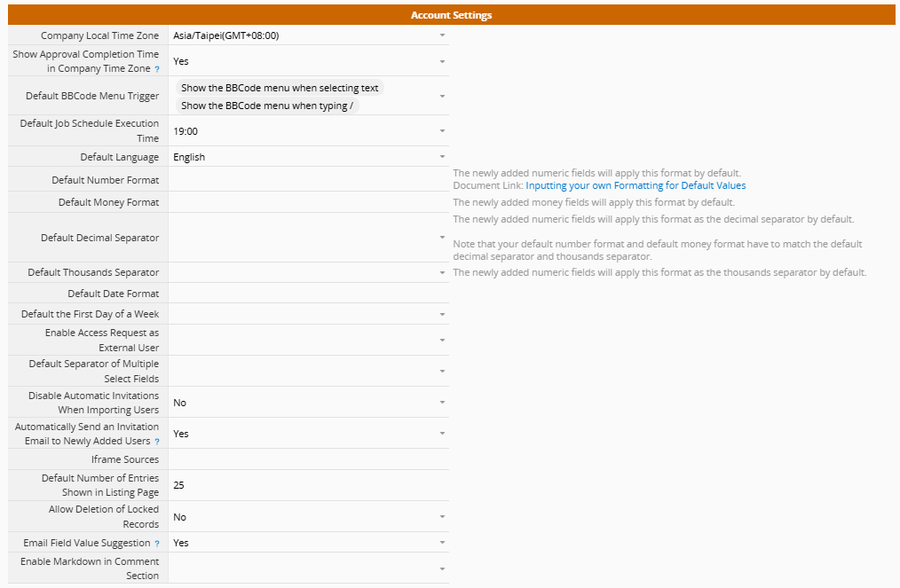Image resolution: width=900 pixels, height=588 pixels.
Task: Select 'Show the BBCode menu when selecting text' tag
Action: tap(280, 88)
